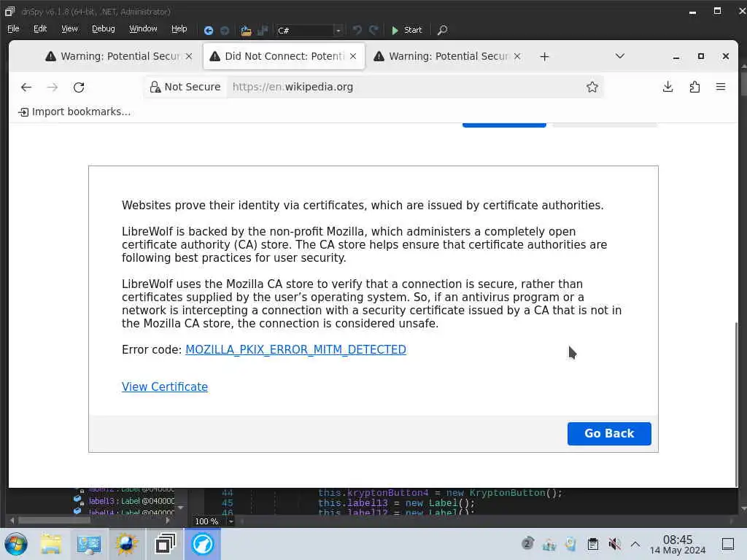Click the dnSpy taskbar icon
Viewport: 747px width, 560px height.
[x=165, y=544]
